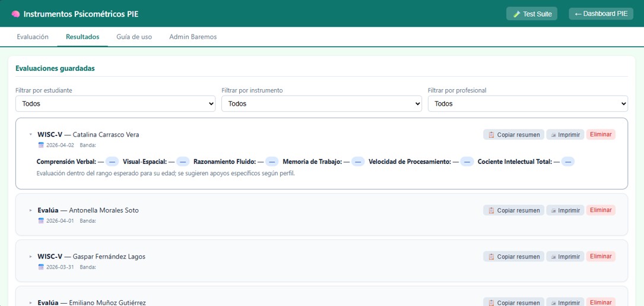
Task: Click calendar icon beside 2026-04-01
Action: click(41, 221)
